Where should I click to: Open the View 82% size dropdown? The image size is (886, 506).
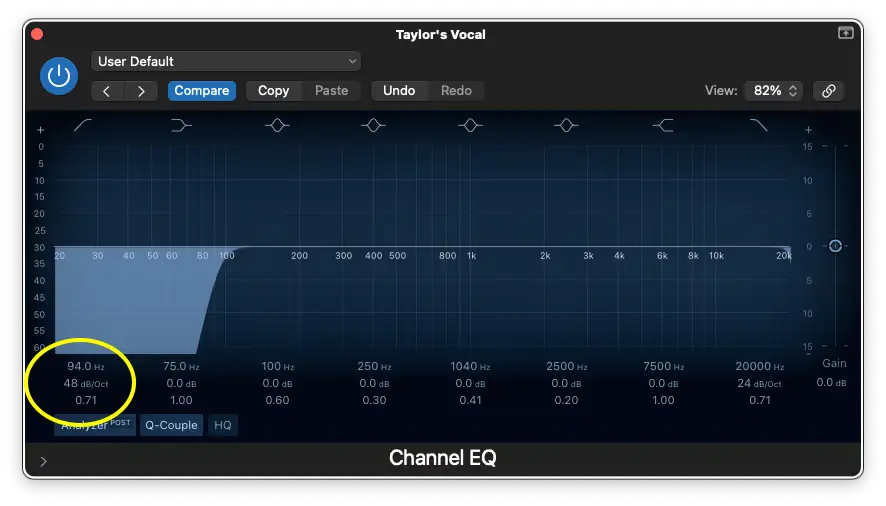point(773,90)
